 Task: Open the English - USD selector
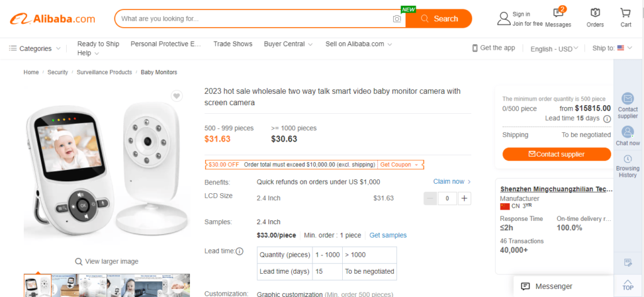click(x=554, y=48)
